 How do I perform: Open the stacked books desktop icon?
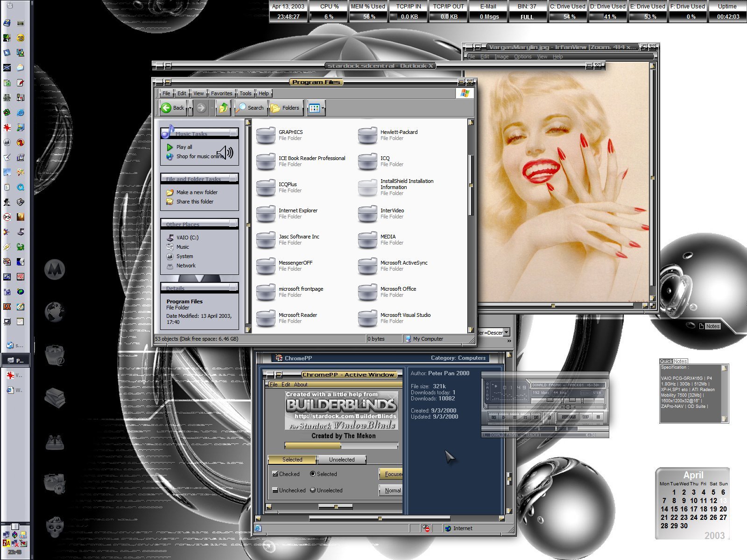(x=55, y=398)
